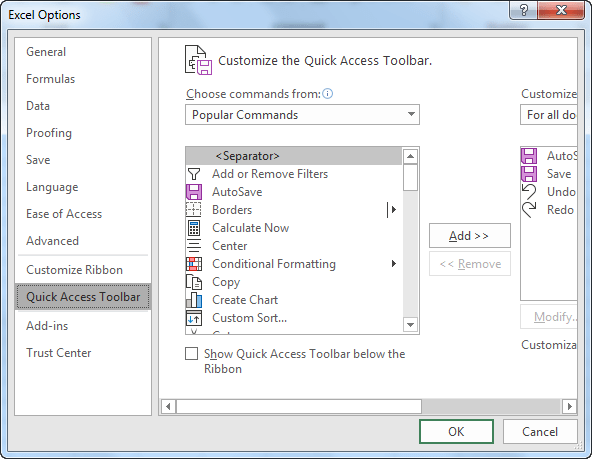This screenshot has height=459, width=592.
Task: Click the Conditional Formatting icon
Action: tap(194, 264)
